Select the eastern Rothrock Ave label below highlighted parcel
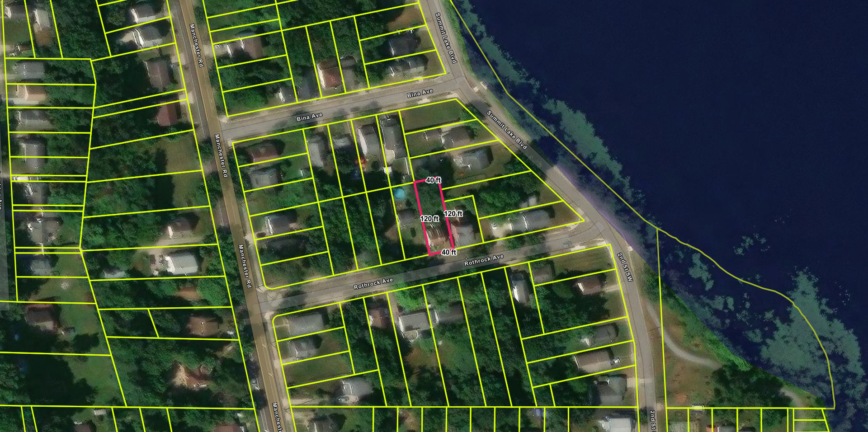This screenshot has height=432, width=868. click(x=484, y=260)
